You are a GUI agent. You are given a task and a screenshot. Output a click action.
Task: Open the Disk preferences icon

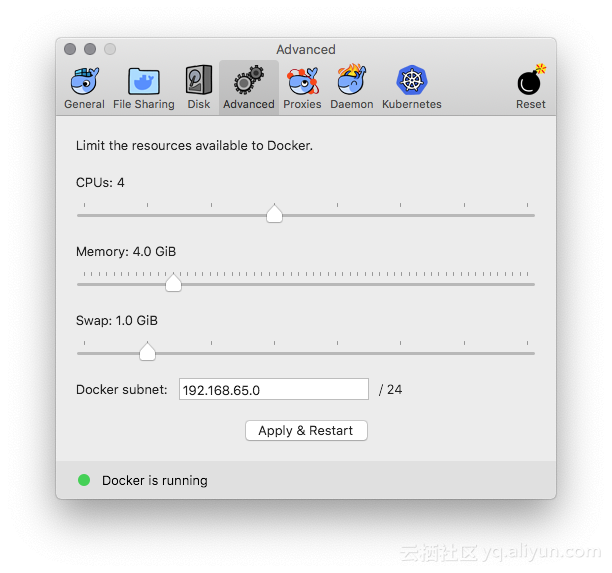click(199, 80)
